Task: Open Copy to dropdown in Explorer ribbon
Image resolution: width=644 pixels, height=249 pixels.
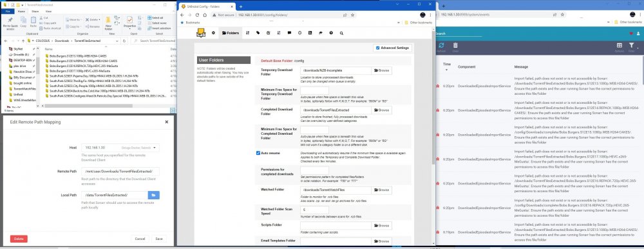Action: coord(74,26)
